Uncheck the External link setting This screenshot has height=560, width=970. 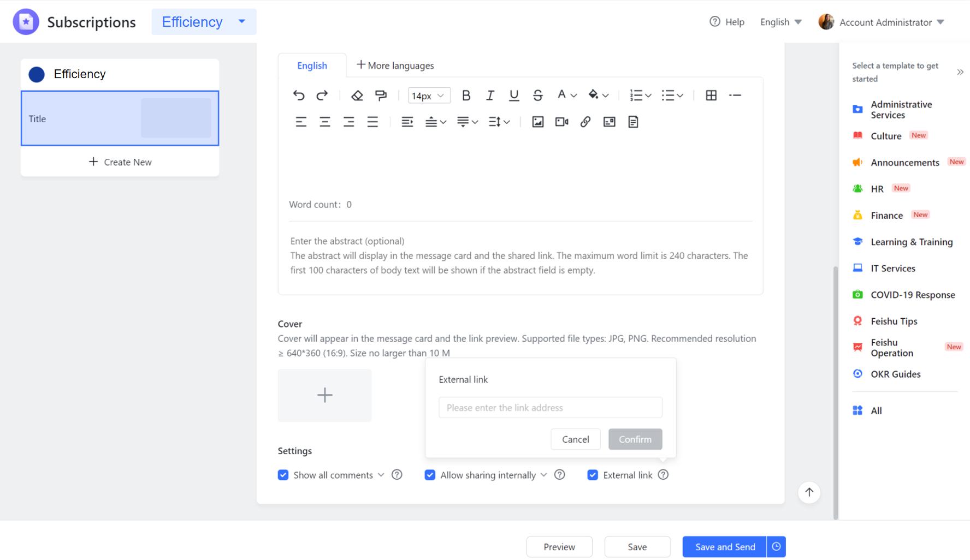tap(593, 475)
